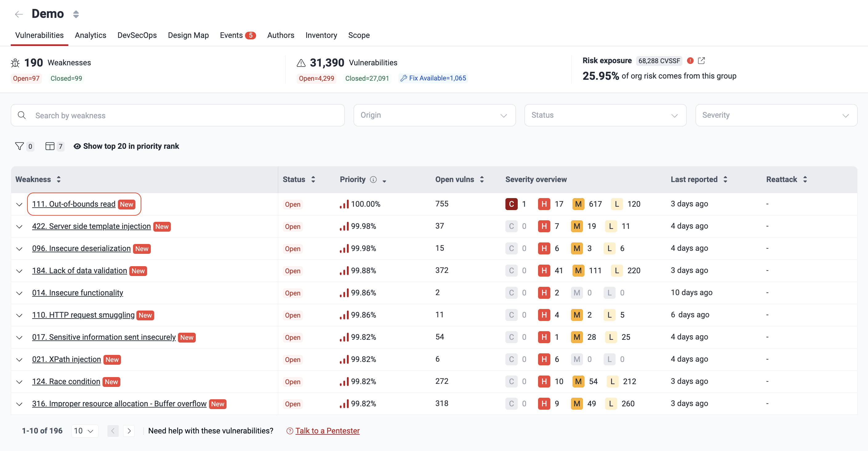Open Risk exposure external link icon

tap(702, 61)
